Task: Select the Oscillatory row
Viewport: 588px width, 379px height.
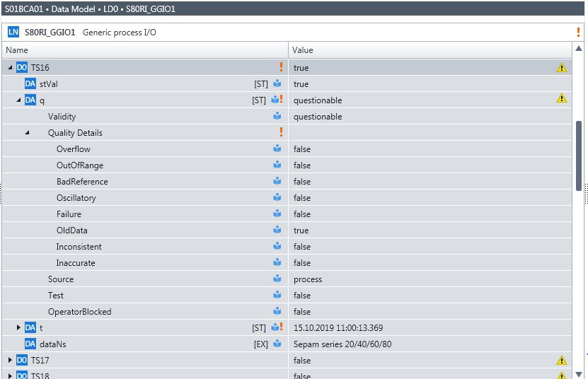Action: tap(287, 197)
